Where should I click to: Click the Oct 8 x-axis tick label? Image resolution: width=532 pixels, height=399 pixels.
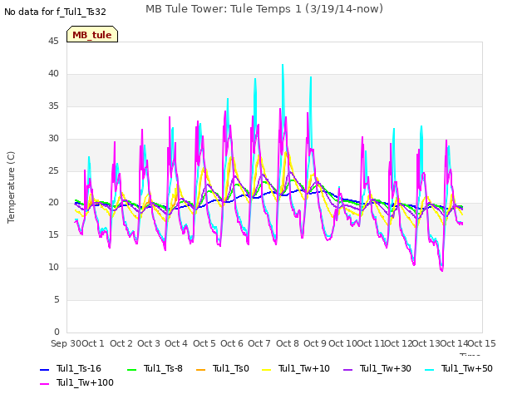(288, 343)
